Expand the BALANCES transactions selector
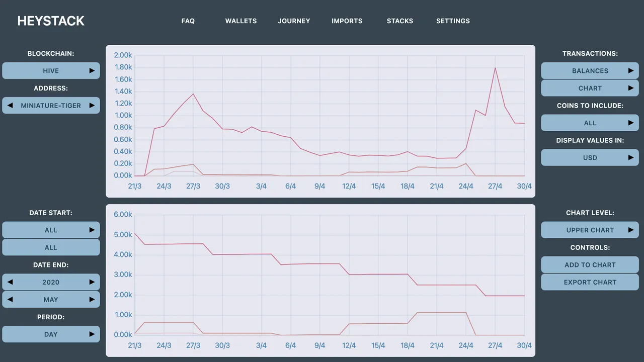 click(x=590, y=71)
